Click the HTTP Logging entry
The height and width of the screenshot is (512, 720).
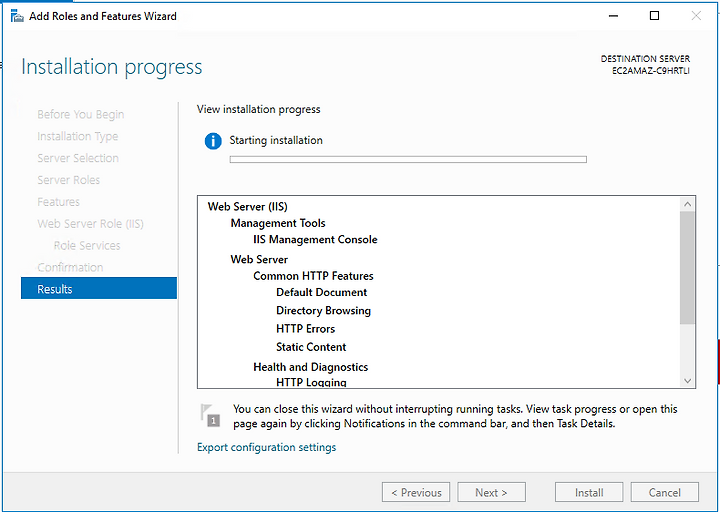(x=311, y=382)
